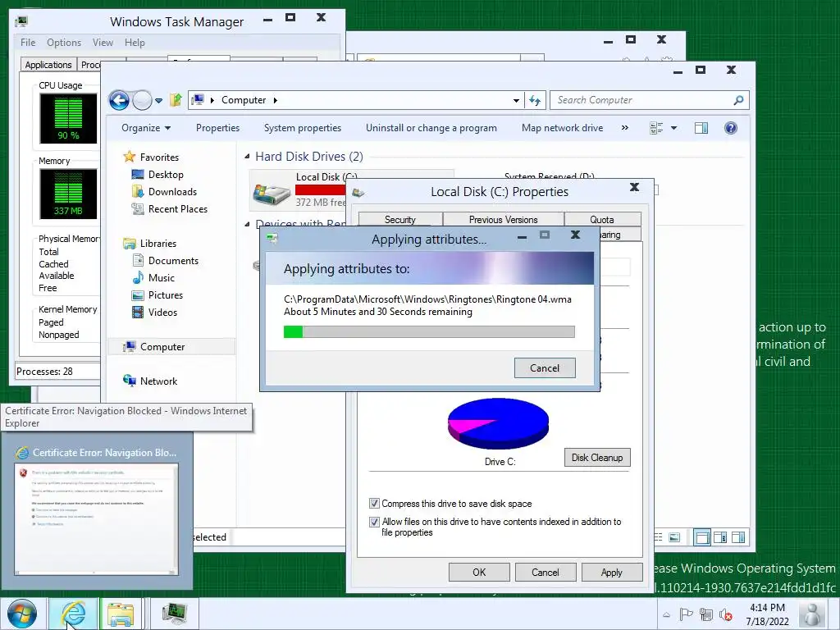
Task: Show hidden tray icons arrow
Action: pos(666,614)
